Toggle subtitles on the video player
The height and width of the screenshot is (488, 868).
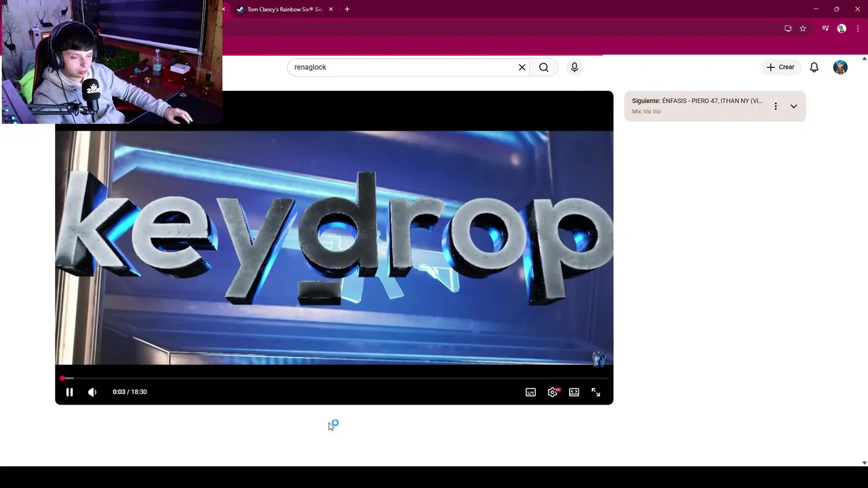pos(531,392)
